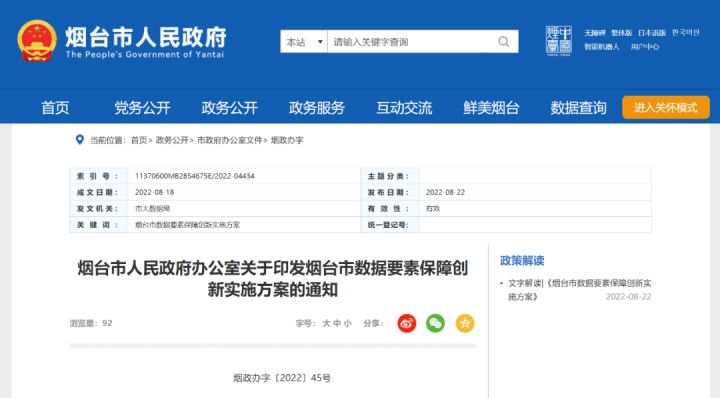This screenshot has height=398, width=720.
Task: Open the 本站 search scope dropdown
Action: click(x=304, y=42)
